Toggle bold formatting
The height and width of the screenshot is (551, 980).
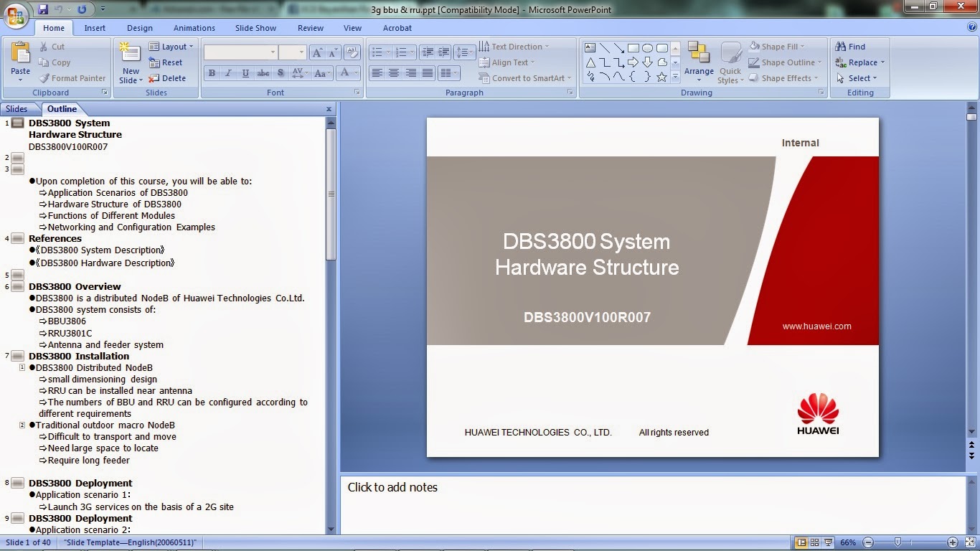coord(212,72)
